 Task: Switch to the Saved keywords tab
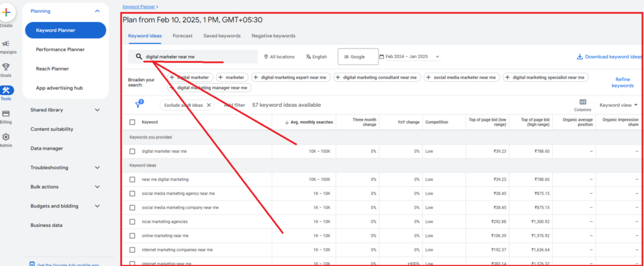222,36
